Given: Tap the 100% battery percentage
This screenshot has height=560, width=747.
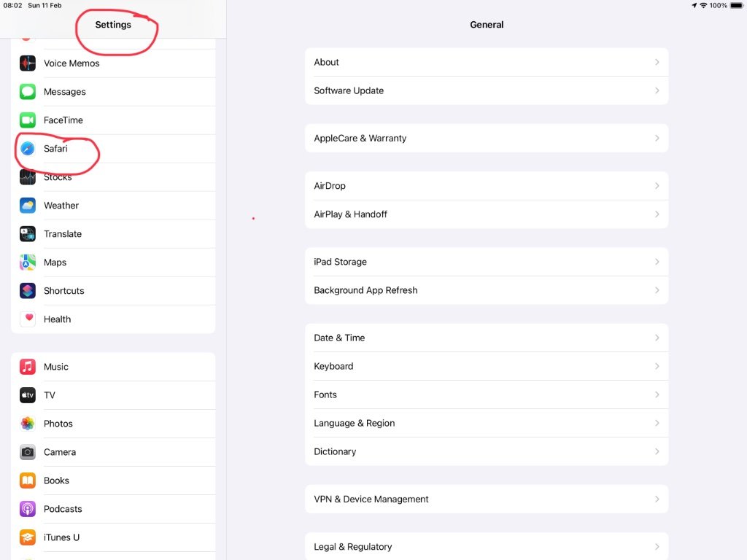Looking at the screenshot, I should point(718,5).
